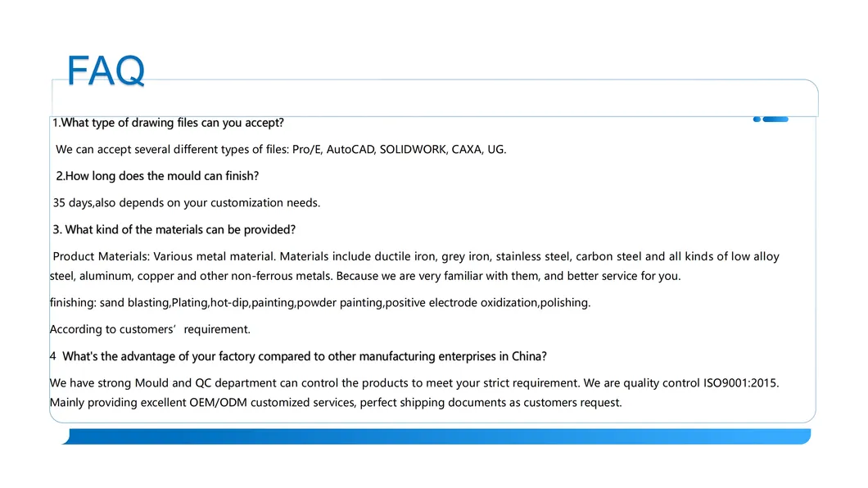Image resolution: width=868 pixels, height=488 pixels.
Task: Click the blue pill-shaped indicator bar
Action: click(x=775, y=120)
